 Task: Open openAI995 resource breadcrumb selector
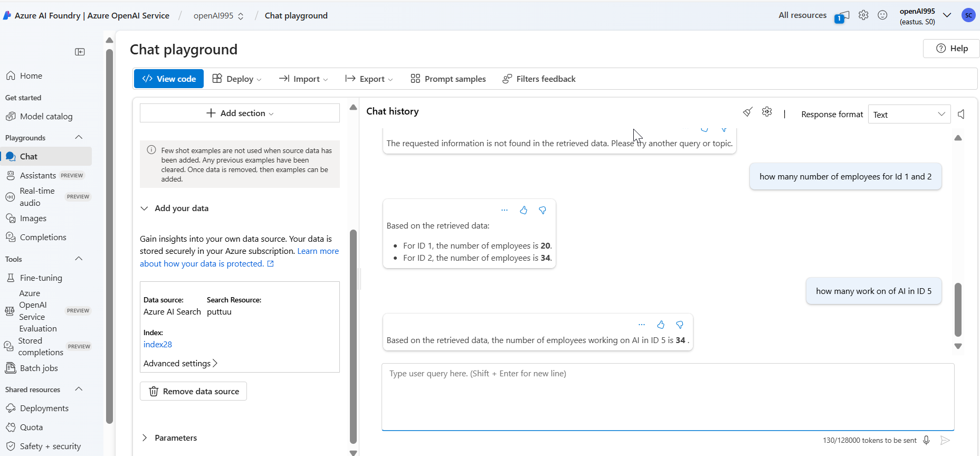218,16
